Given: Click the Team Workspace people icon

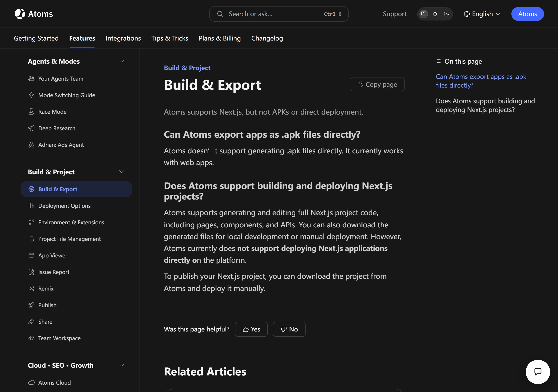Looking at the screenshot, I should pos(31,338).
